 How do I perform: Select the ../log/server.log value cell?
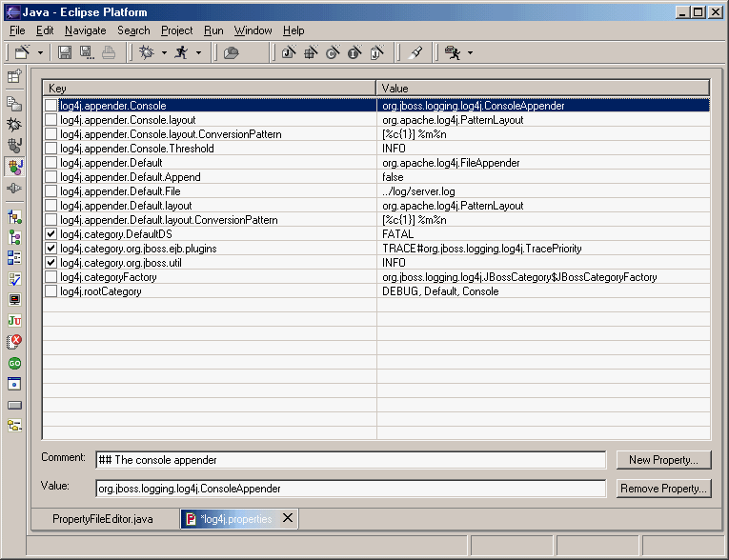coord(543,191)
